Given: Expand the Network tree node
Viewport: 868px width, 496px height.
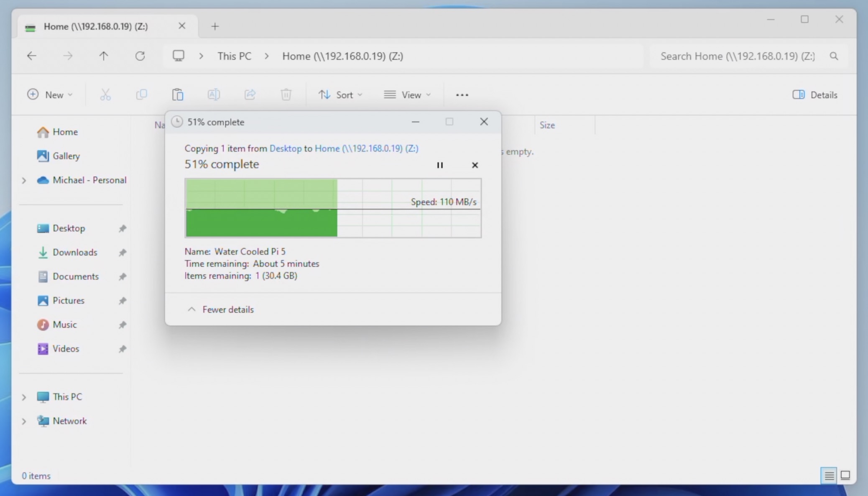Looking at the screenshot, I should pos(24,421).
